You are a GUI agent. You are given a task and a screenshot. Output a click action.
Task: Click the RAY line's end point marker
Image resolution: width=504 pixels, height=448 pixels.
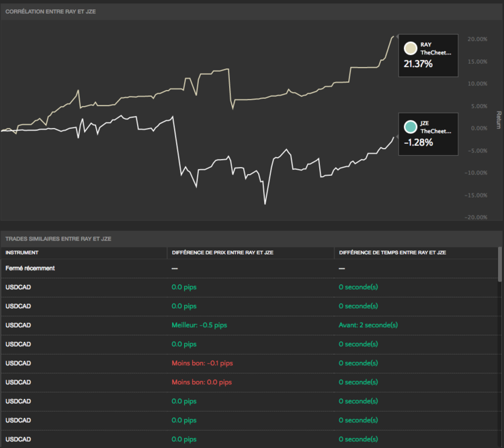click(395, 36)
